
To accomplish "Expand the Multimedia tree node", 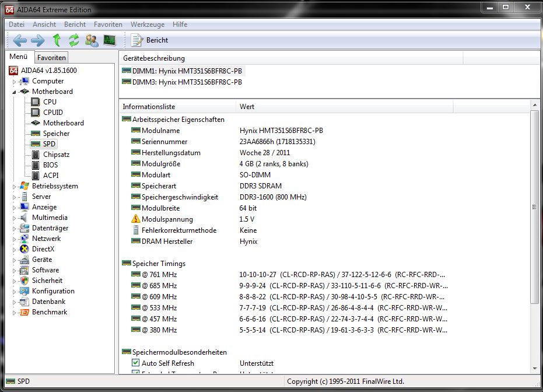I will [14, 218].
